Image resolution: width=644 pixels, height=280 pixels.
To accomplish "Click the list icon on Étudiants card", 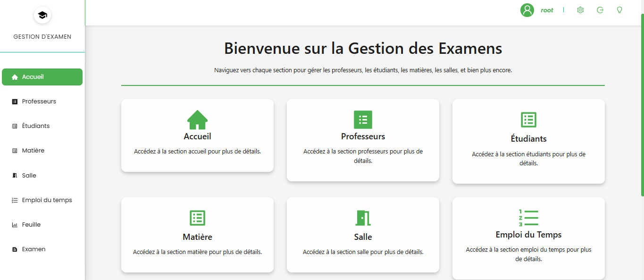I will 528,120.
